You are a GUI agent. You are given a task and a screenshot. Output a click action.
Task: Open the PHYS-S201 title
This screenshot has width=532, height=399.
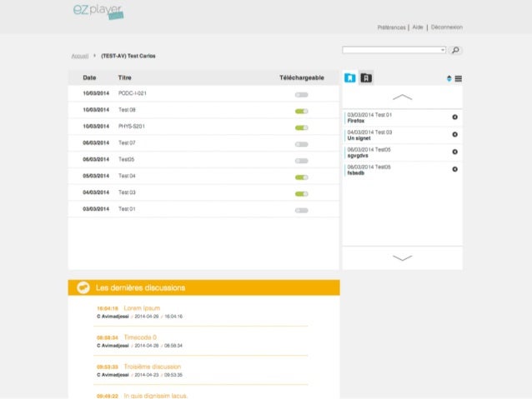point(131,127)
